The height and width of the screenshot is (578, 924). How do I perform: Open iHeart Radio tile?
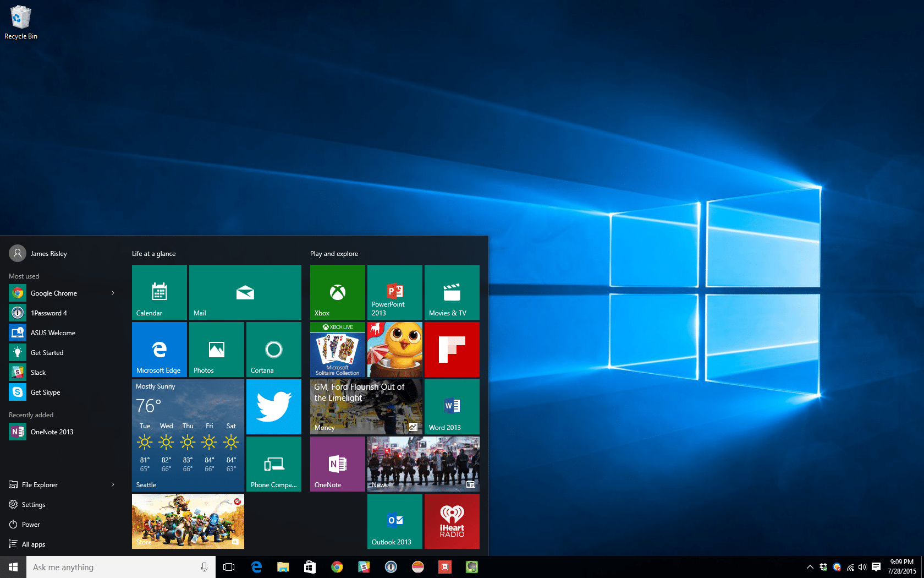[x=452, y=521]
